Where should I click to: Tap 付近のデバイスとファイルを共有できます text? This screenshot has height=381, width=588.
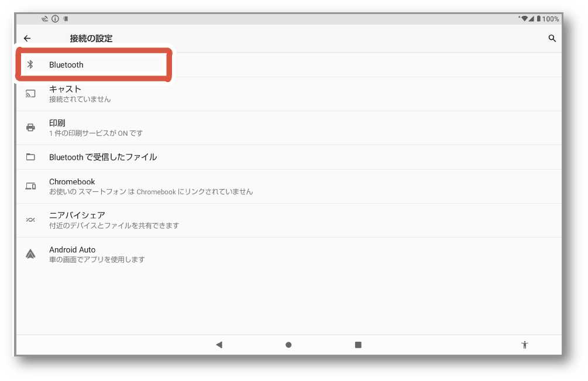114,225
